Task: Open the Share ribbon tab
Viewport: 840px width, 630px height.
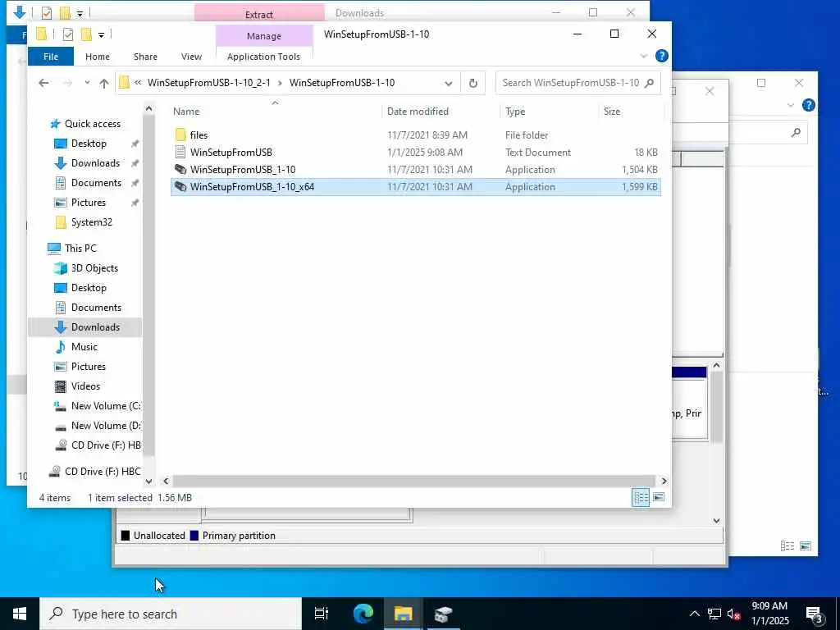Action: coord(146,57)
